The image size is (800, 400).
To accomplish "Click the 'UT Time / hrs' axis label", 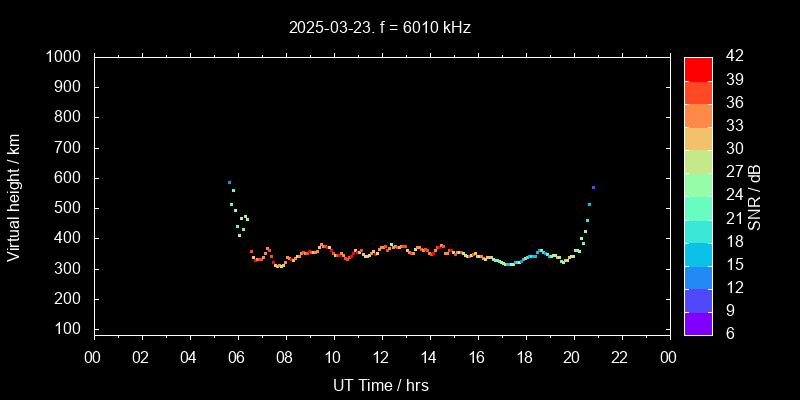I will pos(380,384).
